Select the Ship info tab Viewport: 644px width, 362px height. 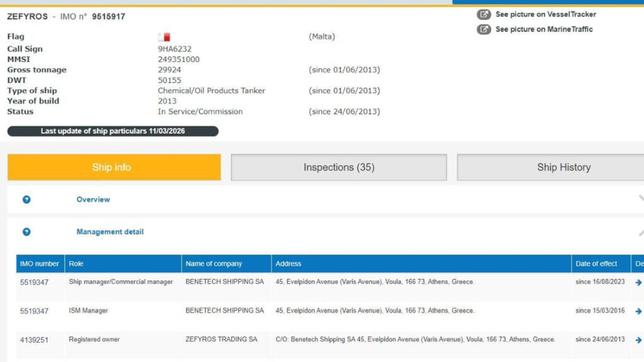coord(114,167)
